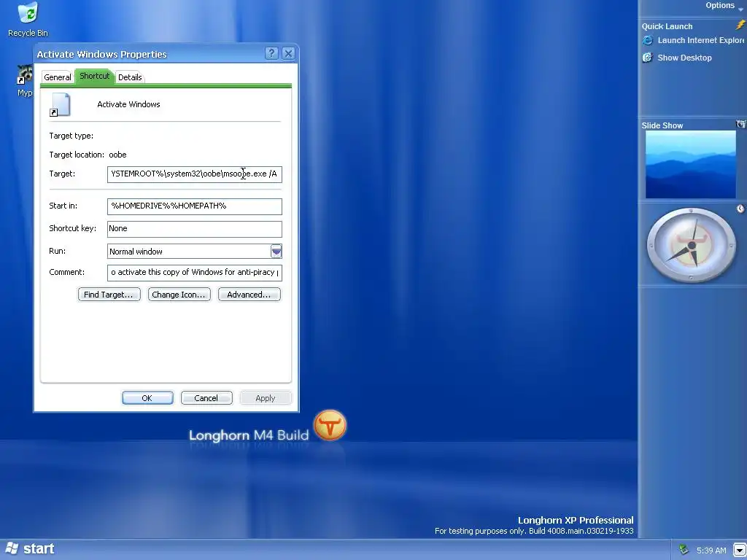This screenshot has height=560, width=747.
Task: Click the taskbar clock showing 5:39 AM
Action: 711,551
